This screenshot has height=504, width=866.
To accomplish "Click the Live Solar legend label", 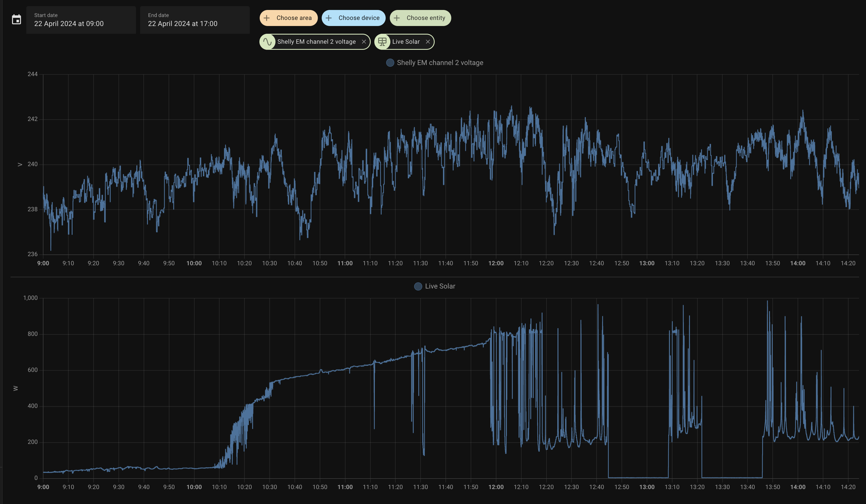I will click(440, 286).
